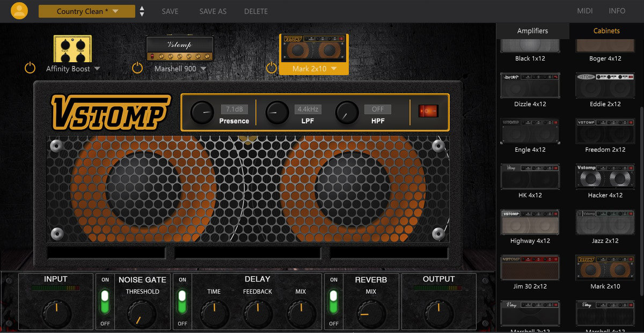Click the user profile icon
The width and height of the screenshot is (644, 333).
[x=19, y=11]
